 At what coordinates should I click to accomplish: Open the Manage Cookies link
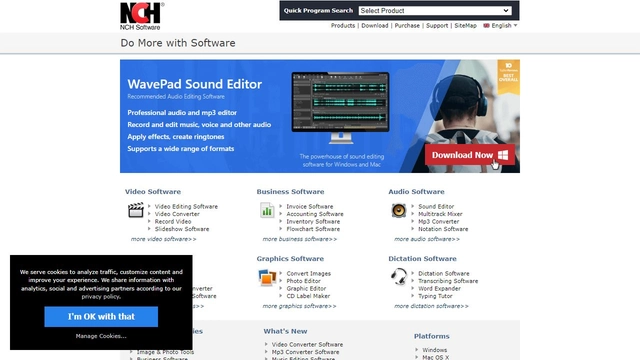click(x=101, y=336)
